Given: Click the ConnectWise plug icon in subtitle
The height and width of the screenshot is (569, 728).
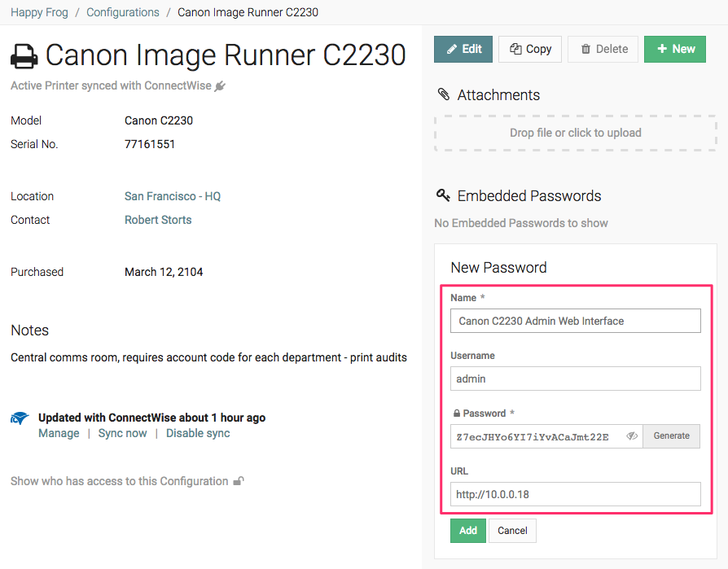Looking at the screenshot, I should tap(220, 86).
